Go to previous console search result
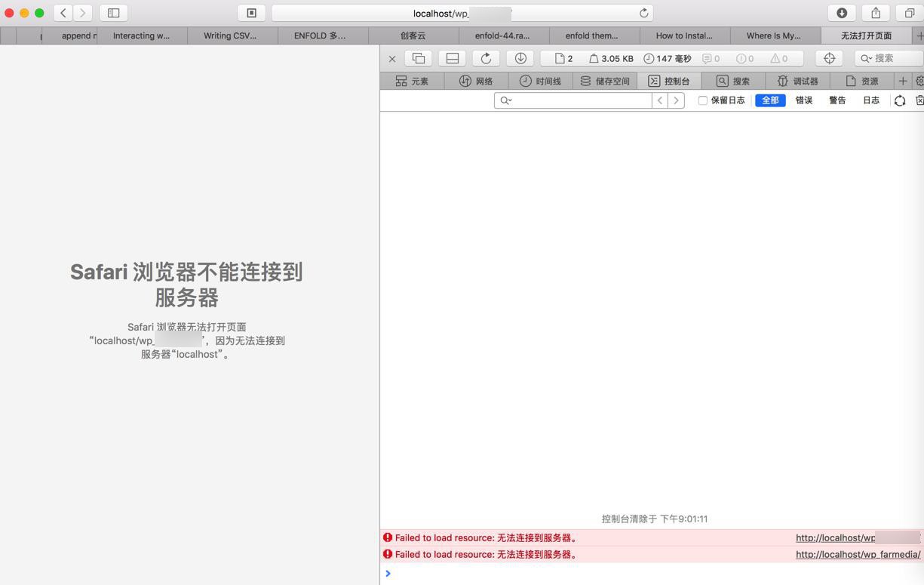 pyautogui.click(x=660, y=100)
